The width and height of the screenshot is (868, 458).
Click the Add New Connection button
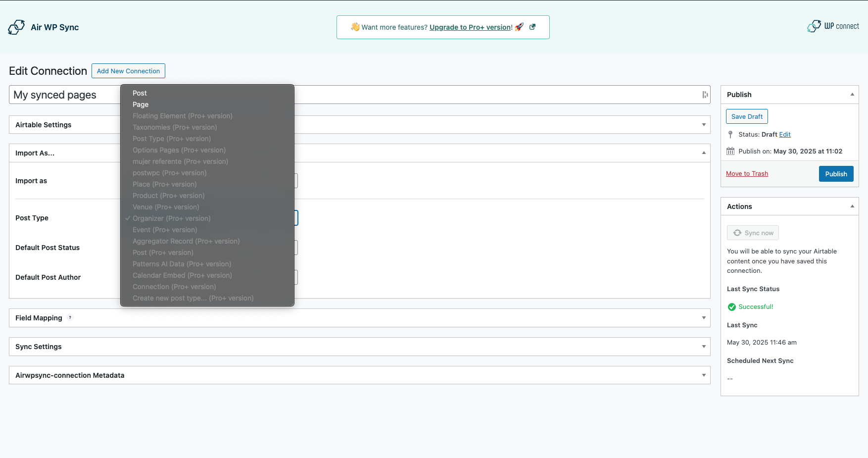tap(128, 71)
